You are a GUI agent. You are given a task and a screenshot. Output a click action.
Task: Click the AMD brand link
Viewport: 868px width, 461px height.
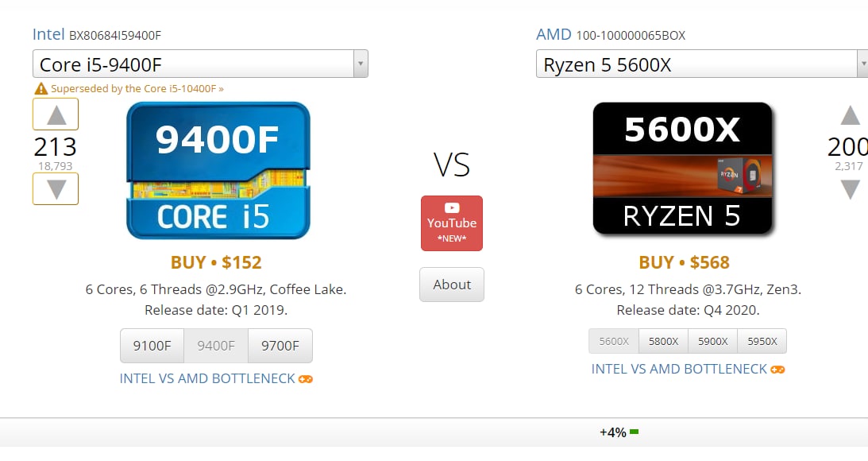(x=554, y=34)
